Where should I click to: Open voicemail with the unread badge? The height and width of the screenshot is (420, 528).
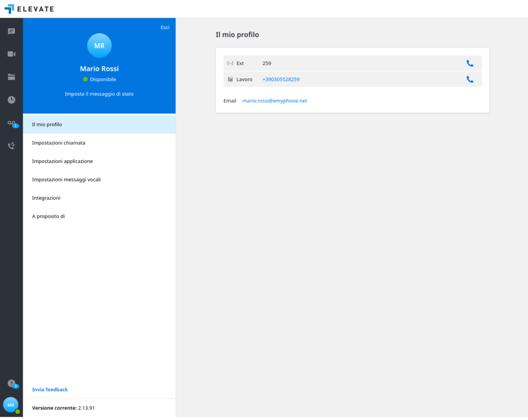point(11,123)
